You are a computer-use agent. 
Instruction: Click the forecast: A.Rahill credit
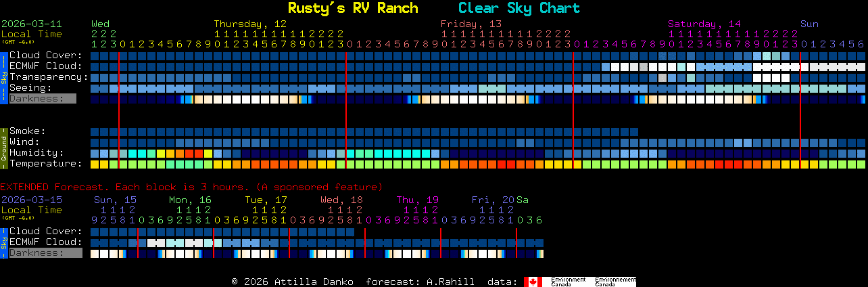tap(420, 282)
